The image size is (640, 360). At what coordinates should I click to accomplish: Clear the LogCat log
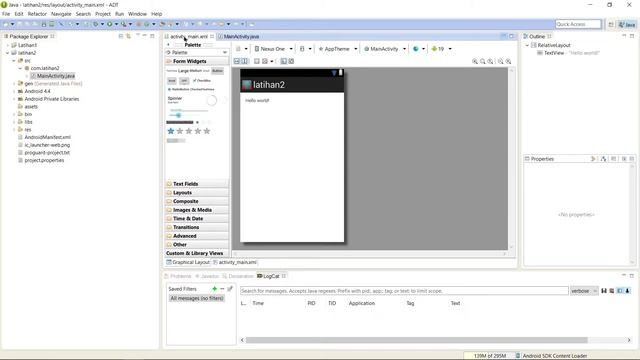(x=612, y=291)
